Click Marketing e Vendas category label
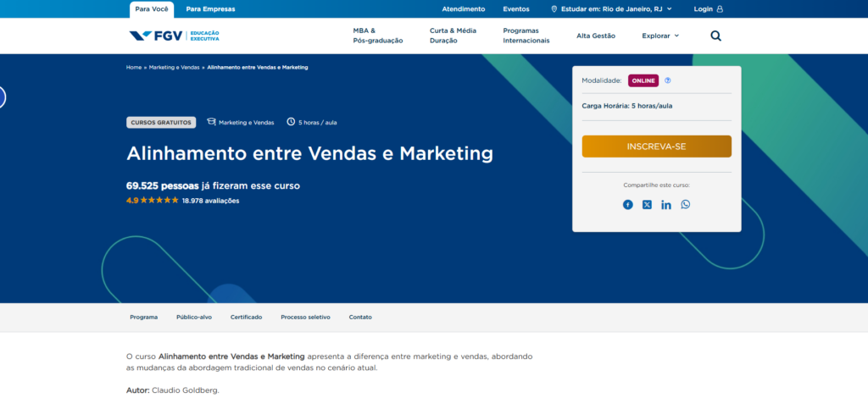This screenshot has height=398, width=868. point(247,123)
